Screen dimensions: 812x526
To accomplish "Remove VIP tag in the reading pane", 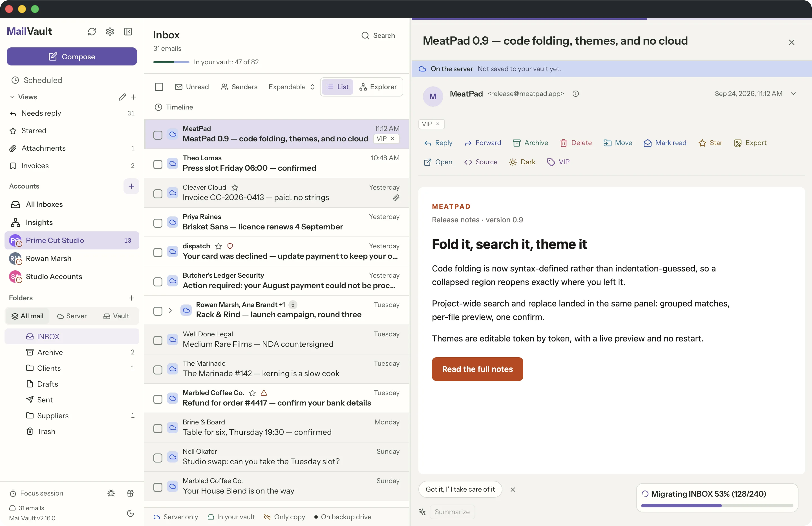I will (437, 124).
